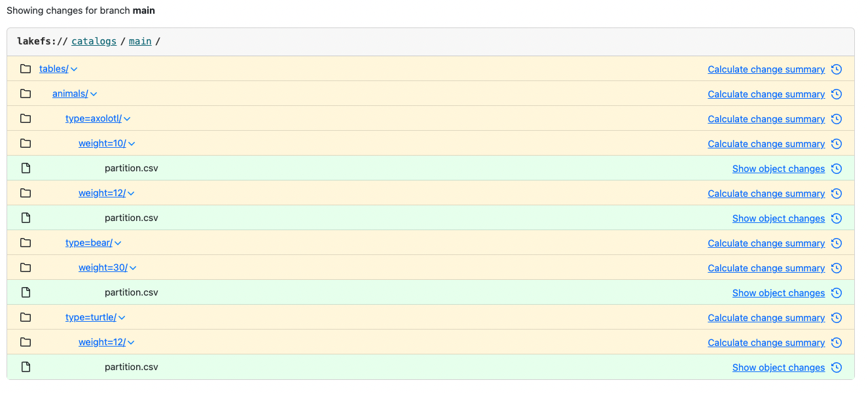Open the dropdown next to type=turtle/
Viewport: 868px width, 393px height.
point(122,317)
